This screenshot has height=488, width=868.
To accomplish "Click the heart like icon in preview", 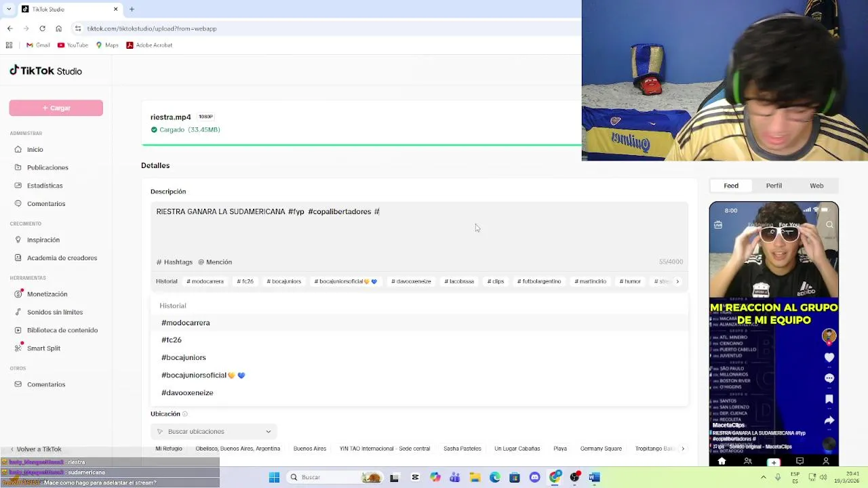I will pyautogui.click(x=829, y=357).
